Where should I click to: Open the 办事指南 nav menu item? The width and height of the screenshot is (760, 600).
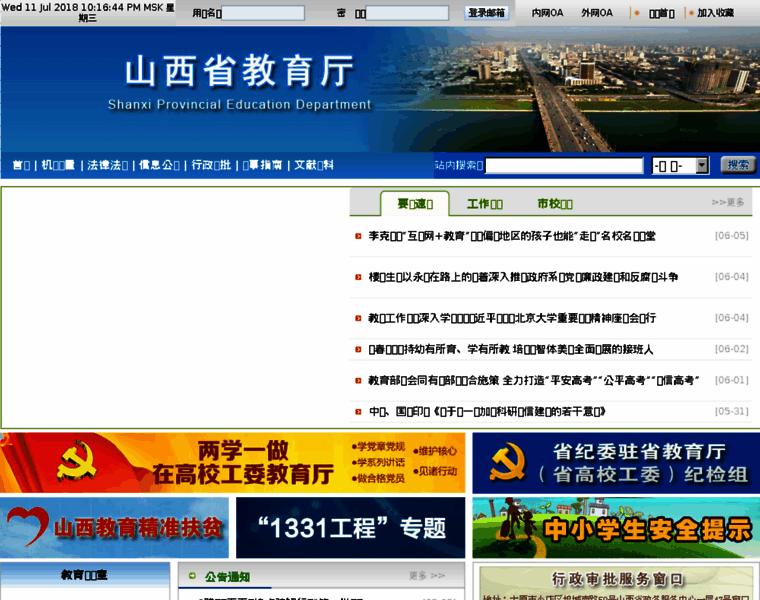coord(262,165)
